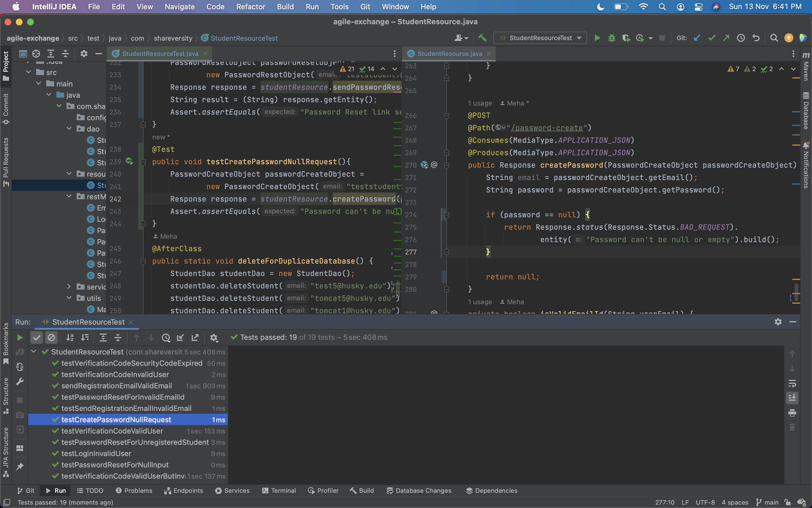Viewport: 812px width, 508px height.
Task: Open Run panel test settings gear
Action: point(214,337)
